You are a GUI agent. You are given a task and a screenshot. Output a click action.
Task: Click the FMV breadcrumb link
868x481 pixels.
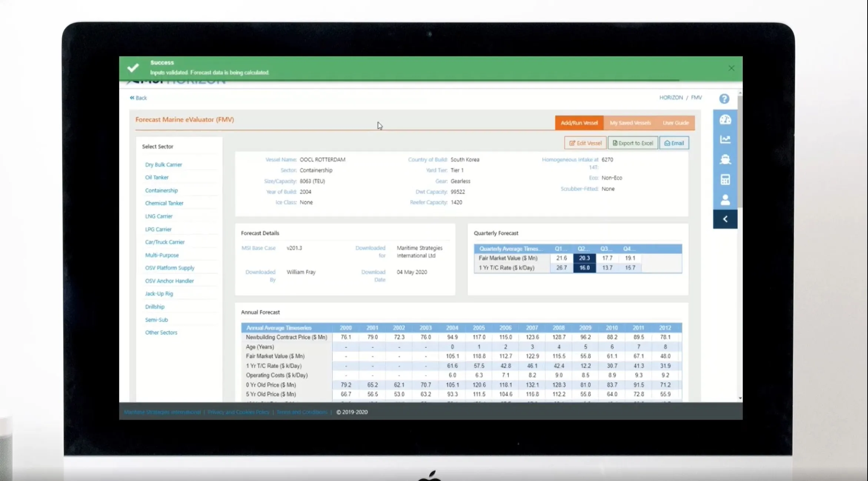[696, 97]
